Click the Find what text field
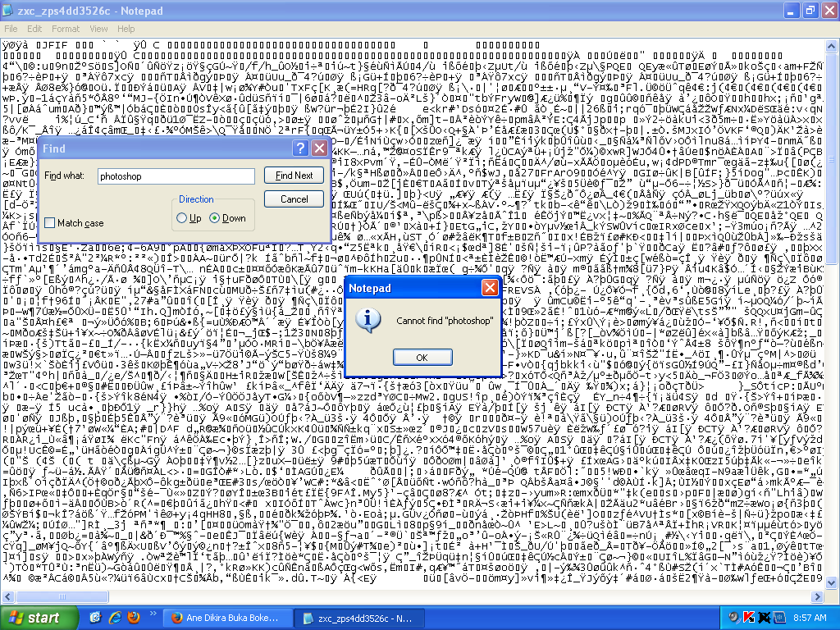840x630 pixels. (x=176, y=176)
